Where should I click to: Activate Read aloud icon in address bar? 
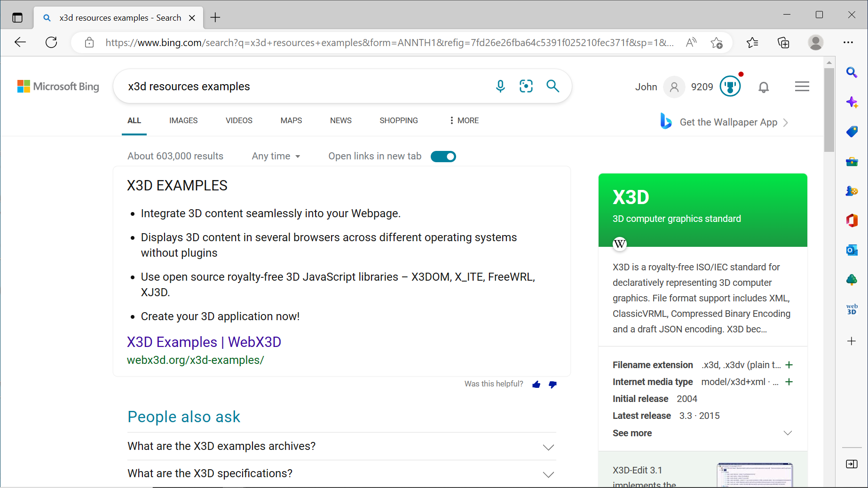(691, 43)
